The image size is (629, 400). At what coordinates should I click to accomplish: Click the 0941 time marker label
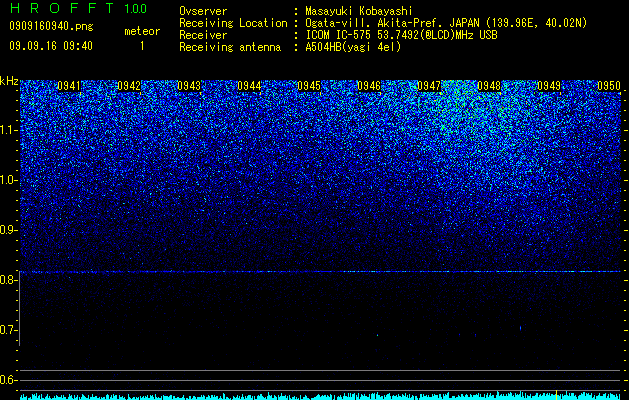69,86
